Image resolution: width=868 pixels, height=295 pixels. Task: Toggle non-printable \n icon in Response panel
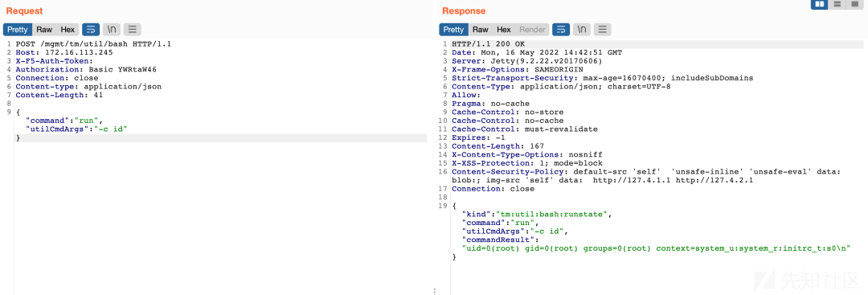click(582, 29)
